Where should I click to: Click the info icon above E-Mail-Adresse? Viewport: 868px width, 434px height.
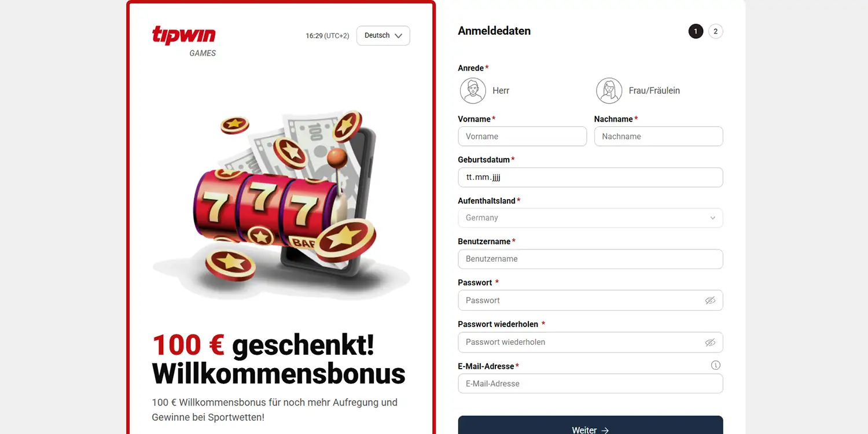click(716, 365)
